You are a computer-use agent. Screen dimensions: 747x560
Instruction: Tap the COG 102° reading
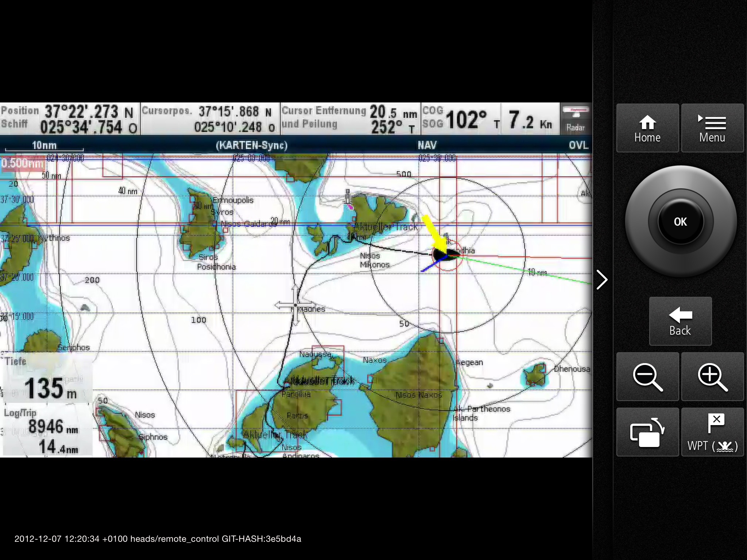461,119
